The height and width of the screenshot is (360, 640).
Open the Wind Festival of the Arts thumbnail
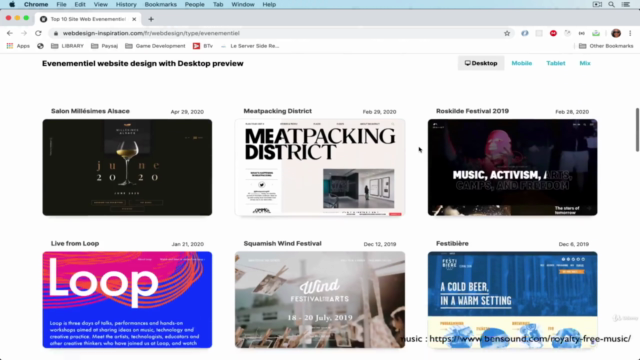pos(320,300)
